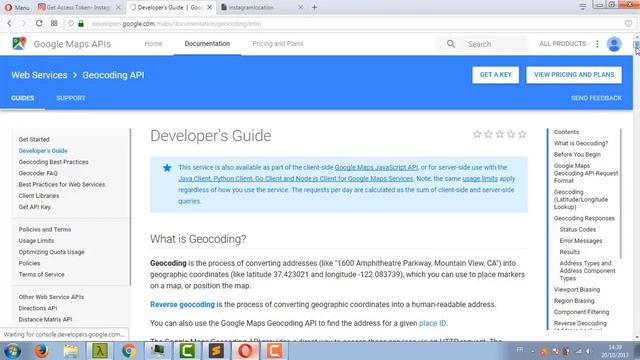
Task: Close the Get Access Token Instagram tab
Action: (118, 7)
